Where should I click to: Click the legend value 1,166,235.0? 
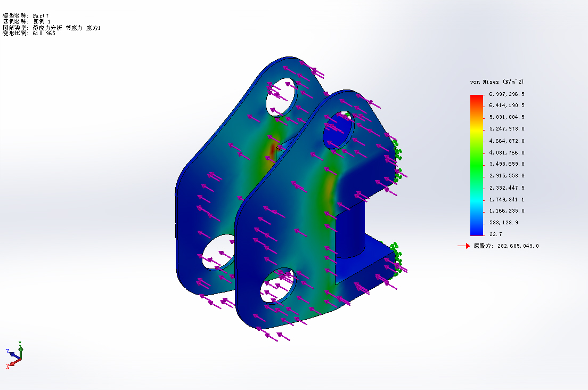coord(507,211)
